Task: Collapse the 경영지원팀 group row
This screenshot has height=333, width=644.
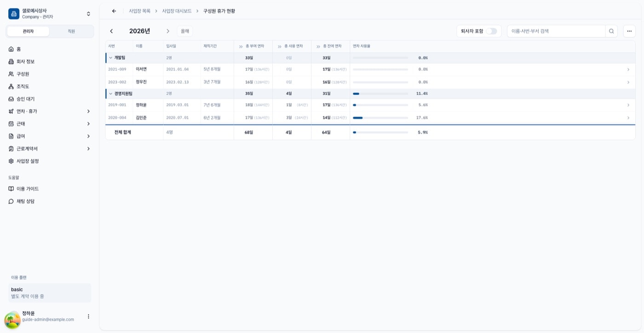Action: pyautogui.click(x=110, y=93)
